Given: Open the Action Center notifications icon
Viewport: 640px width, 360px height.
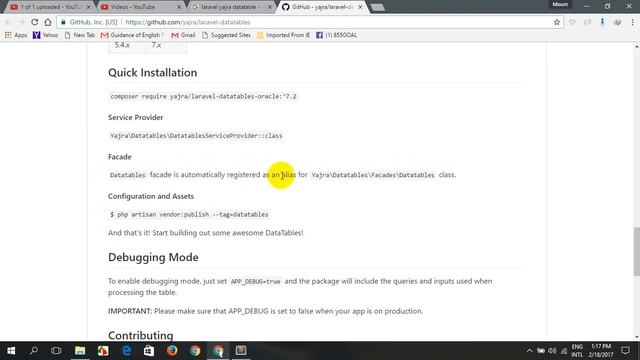Looking at the screenshot, I should point(625,351).
